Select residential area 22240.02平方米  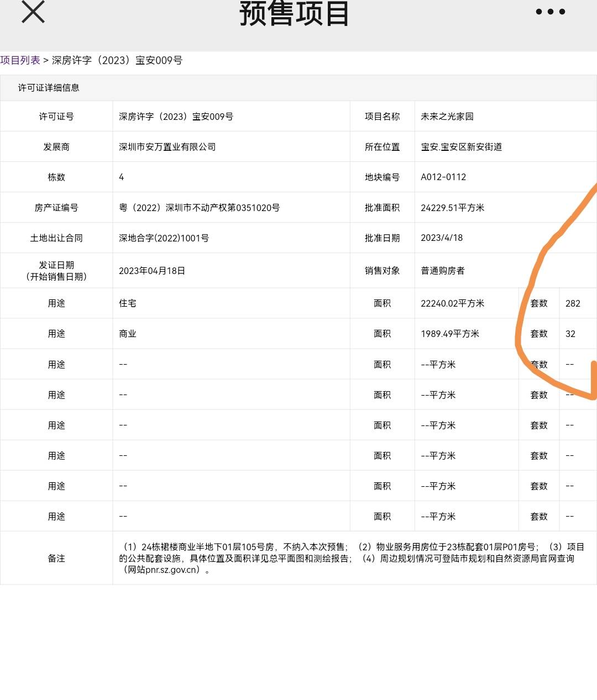(x=453, y=303)
